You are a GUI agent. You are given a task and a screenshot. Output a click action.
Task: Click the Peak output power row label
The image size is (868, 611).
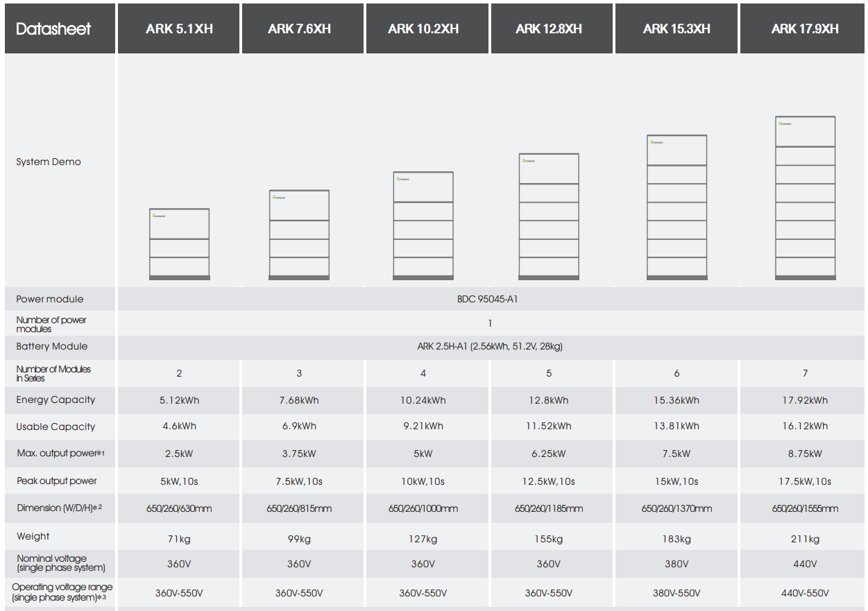pos(57,481)
